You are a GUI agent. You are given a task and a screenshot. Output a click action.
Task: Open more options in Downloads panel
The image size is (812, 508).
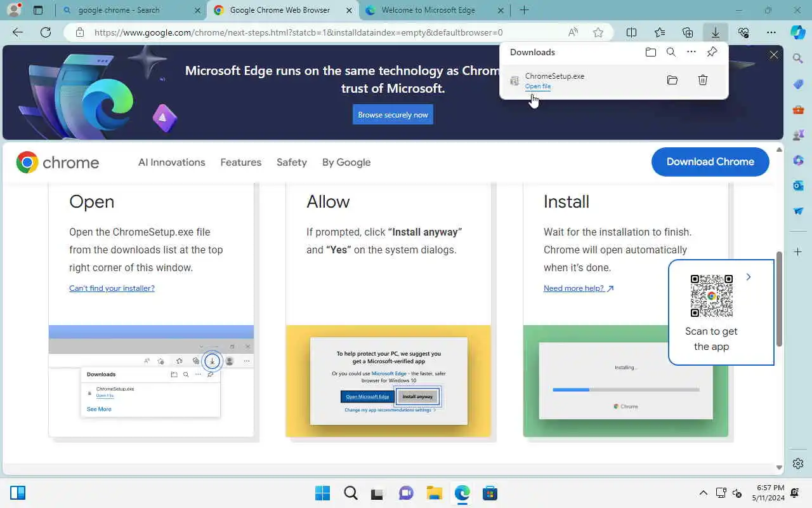click(x=691, y=52)
